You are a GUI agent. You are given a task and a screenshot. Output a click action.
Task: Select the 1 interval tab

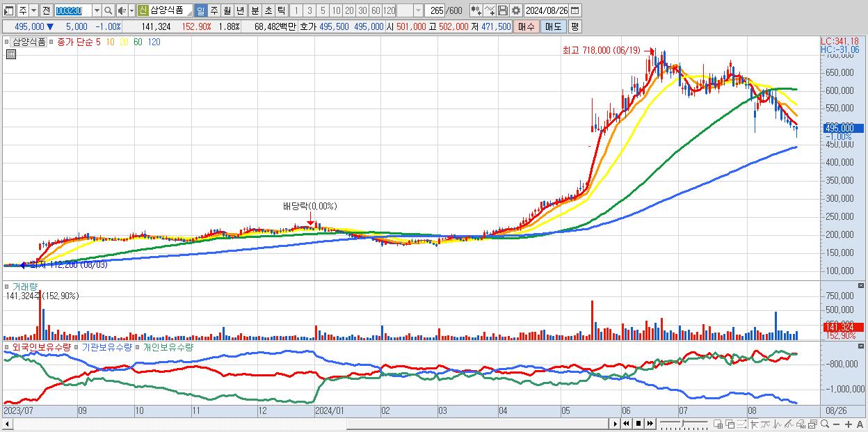296,10
